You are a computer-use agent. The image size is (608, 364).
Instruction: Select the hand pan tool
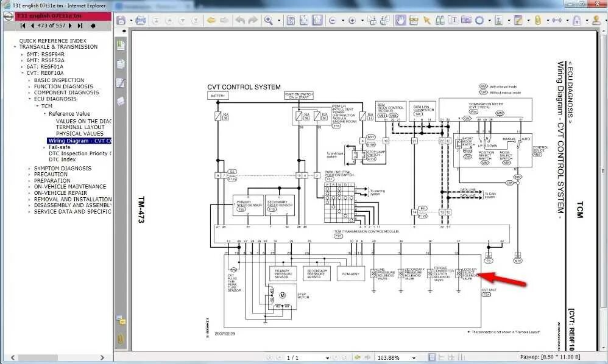401,20
